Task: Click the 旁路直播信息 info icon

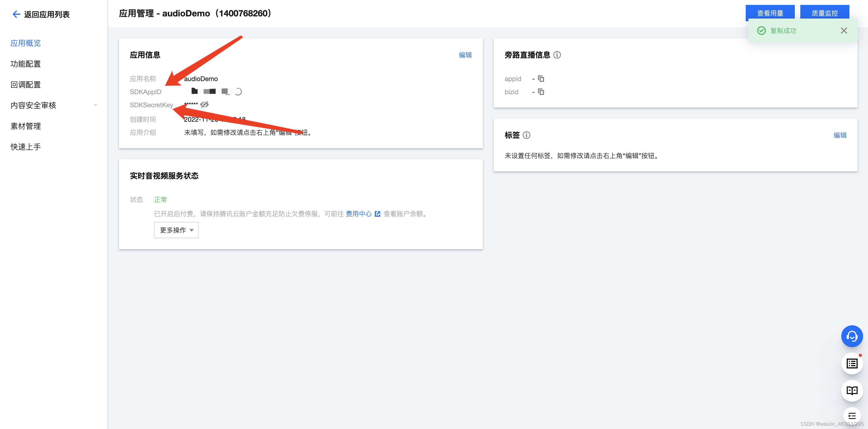Action: click(x=557, y=55)
